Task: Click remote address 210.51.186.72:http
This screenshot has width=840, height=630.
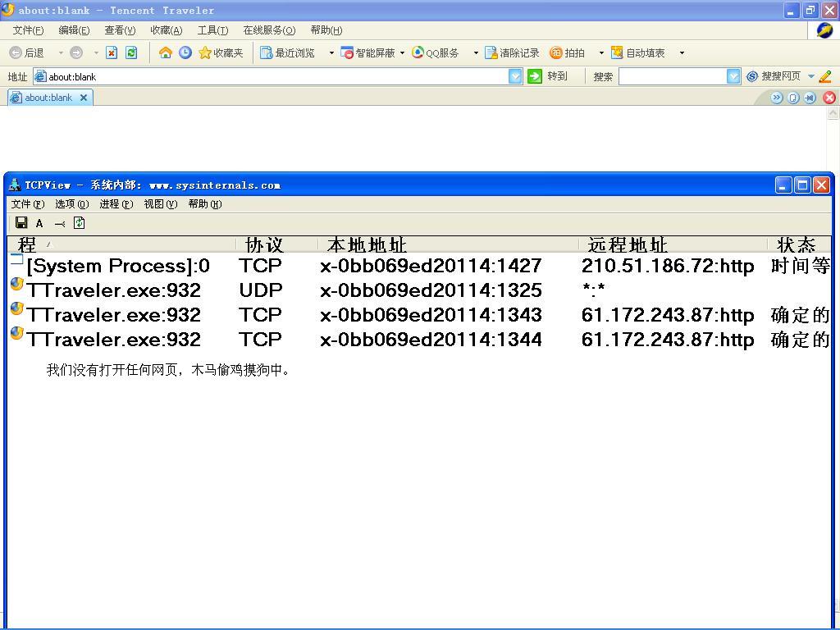Action: (x=668, y=266)
